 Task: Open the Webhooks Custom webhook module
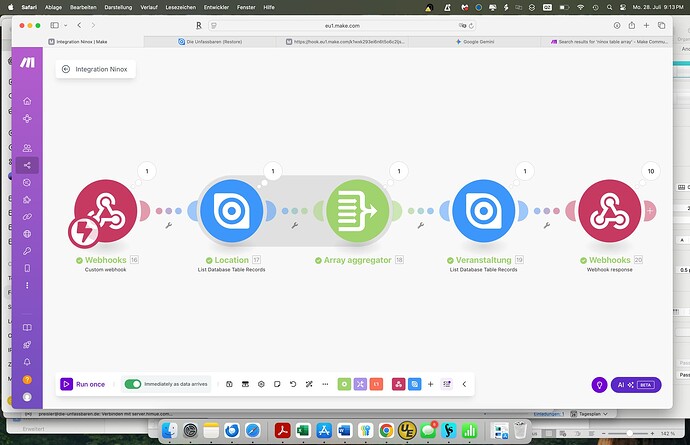pyautogui.click(x=106, y=211)
